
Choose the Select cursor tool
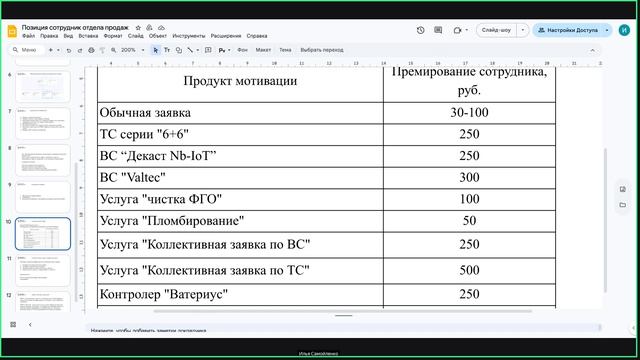pos(156,50)
